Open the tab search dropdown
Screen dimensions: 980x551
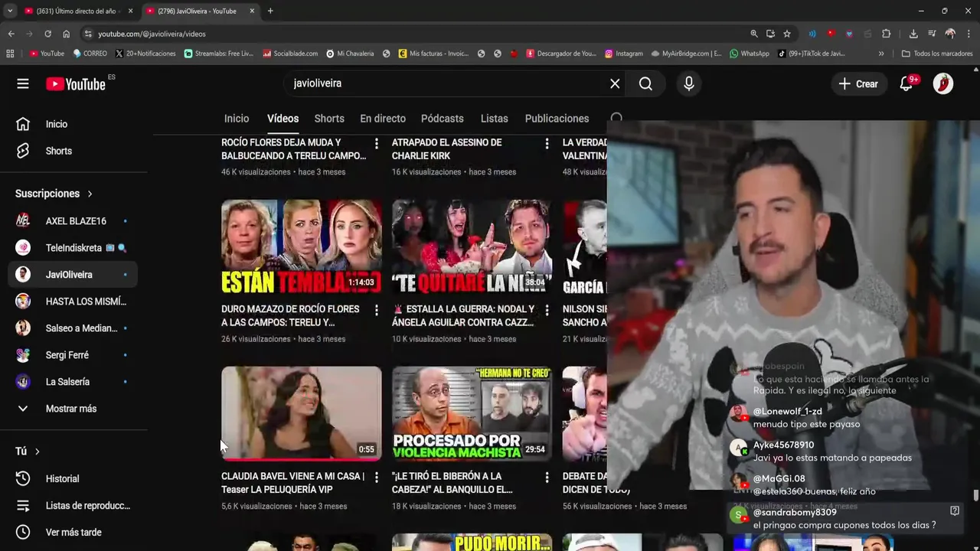coord(9,11)
